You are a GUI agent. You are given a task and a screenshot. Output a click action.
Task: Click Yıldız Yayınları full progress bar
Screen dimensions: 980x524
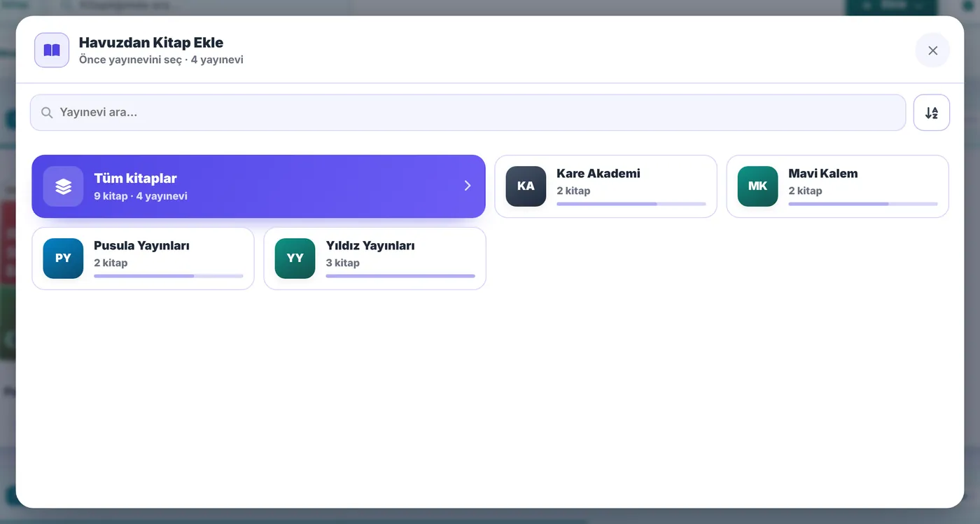click(400, 276)
